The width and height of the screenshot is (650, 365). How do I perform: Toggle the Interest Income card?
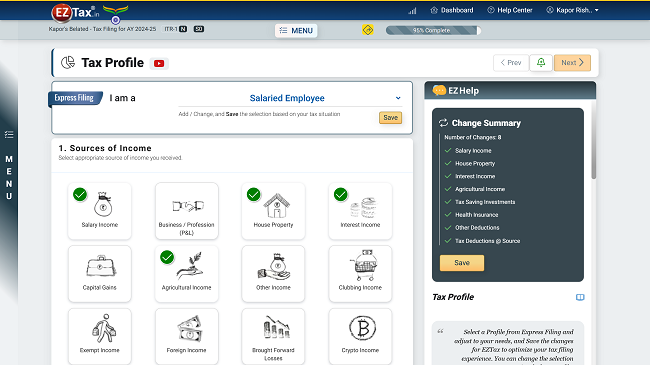[360, 211]
